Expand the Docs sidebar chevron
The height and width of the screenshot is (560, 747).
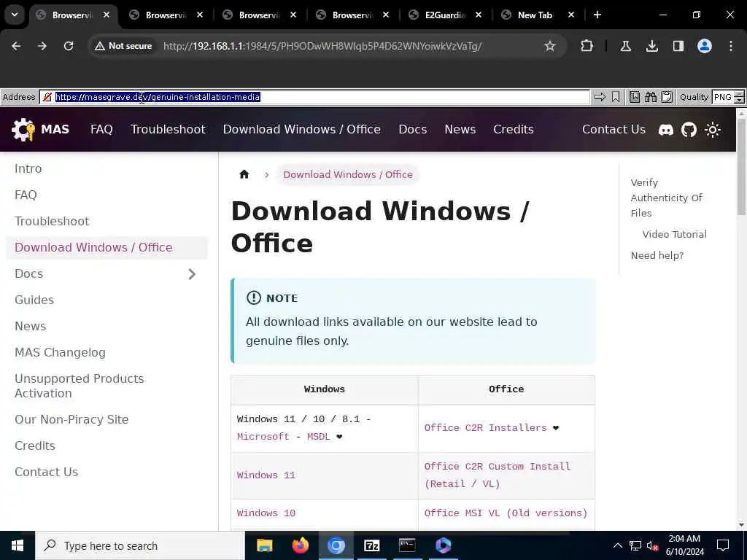click(x=192, y=274)
